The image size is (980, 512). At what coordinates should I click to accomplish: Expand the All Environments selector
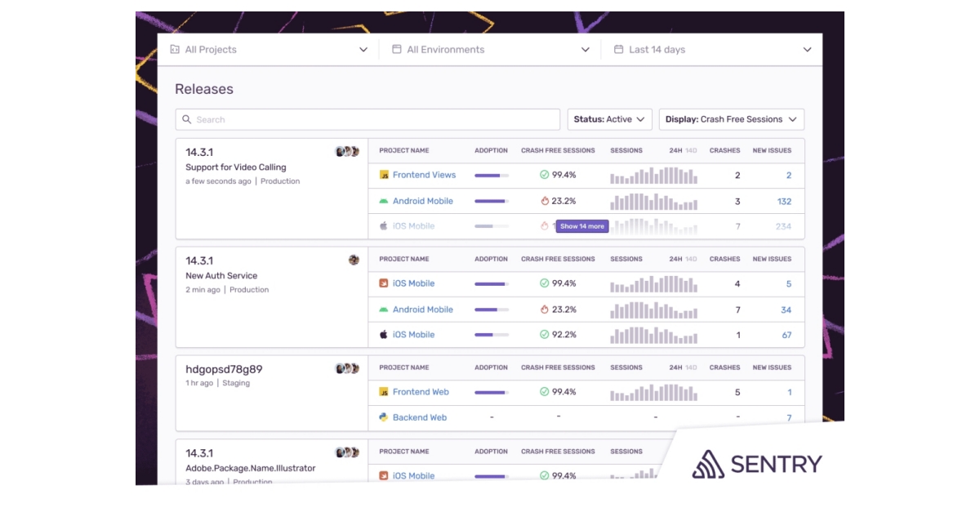coord(490,49)
